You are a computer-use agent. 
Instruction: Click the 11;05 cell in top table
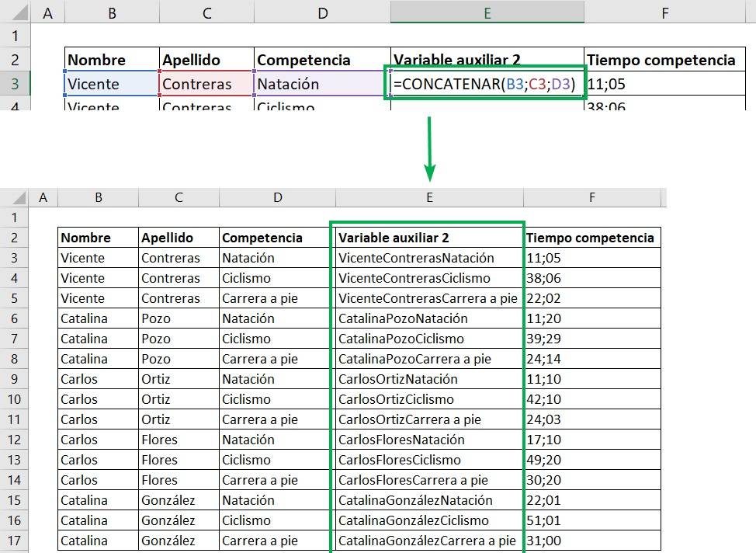[665, 83]
